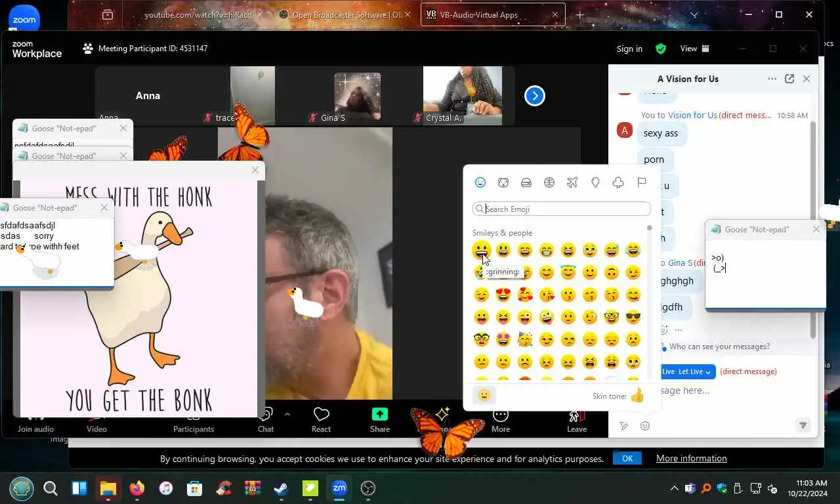
Task: Open the View layout menu
Action: click(x=695, y=49)
